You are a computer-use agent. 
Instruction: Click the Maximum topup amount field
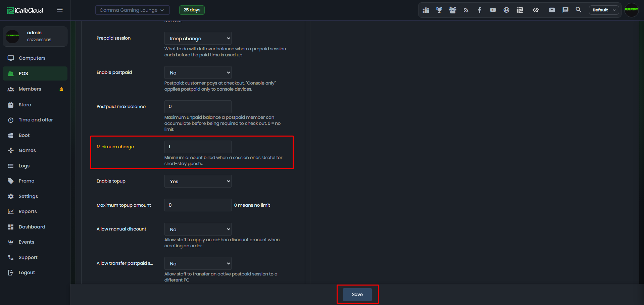pos(198,205)
